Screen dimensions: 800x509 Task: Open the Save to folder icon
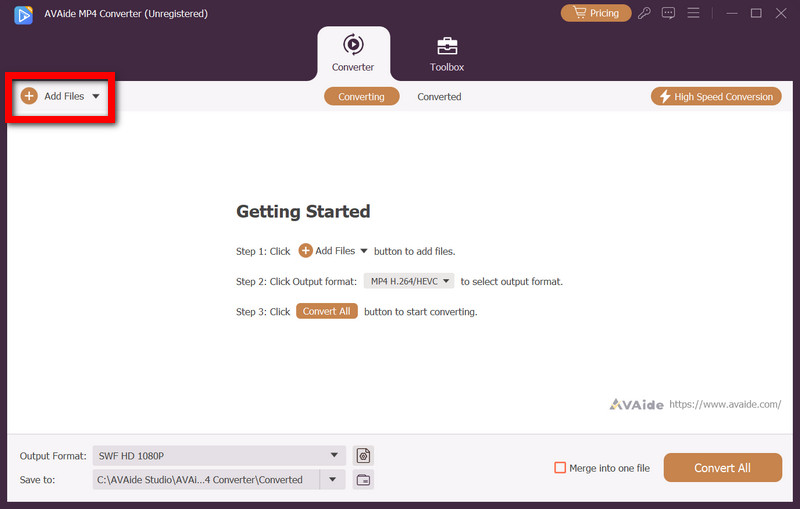pyautogui.click(x=363, y=480)
